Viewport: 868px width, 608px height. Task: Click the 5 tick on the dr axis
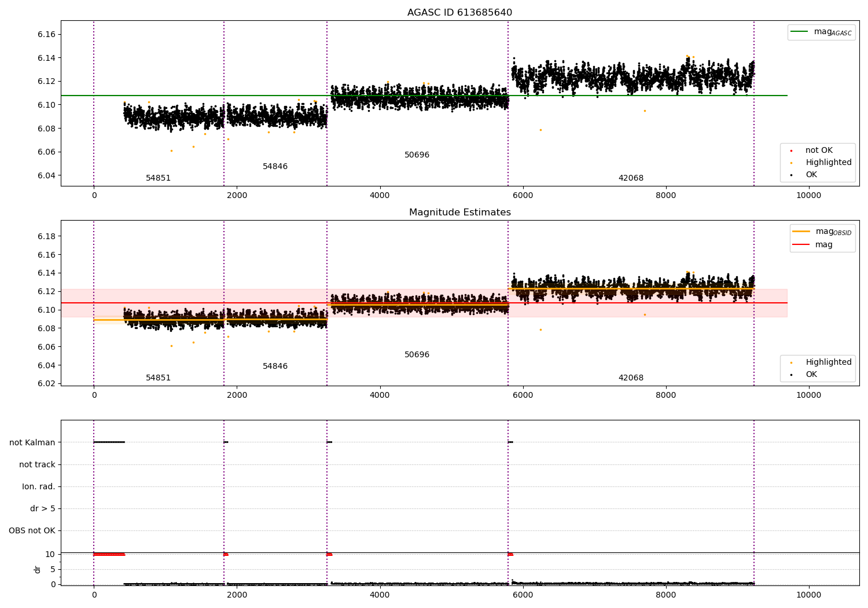[x=53, y=569]
